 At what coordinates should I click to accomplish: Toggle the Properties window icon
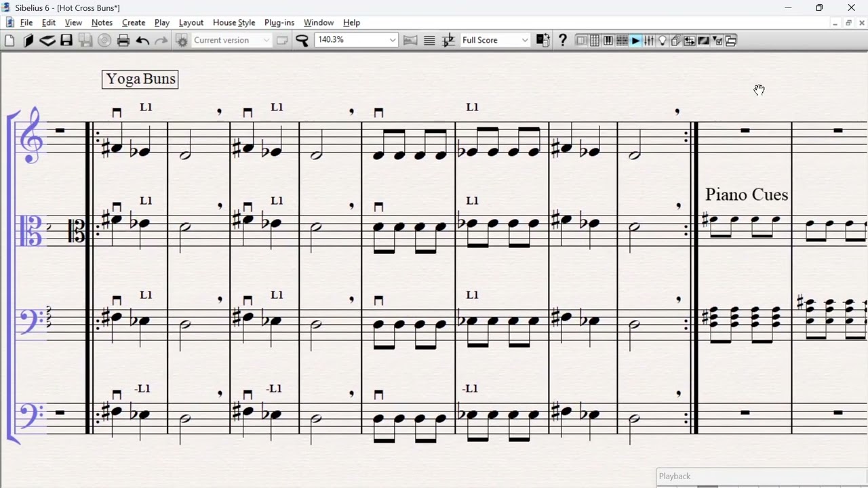717,41
